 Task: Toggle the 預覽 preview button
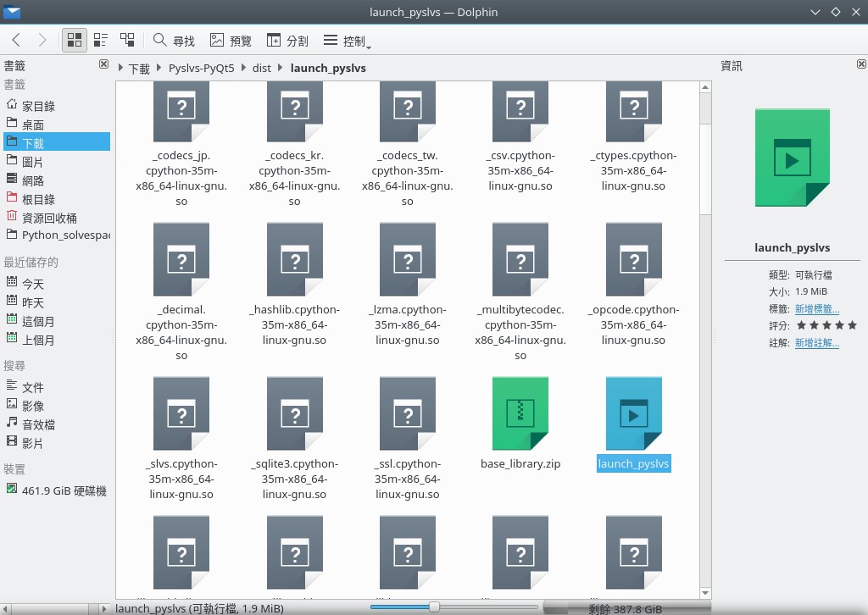click(x=231, y=41)
